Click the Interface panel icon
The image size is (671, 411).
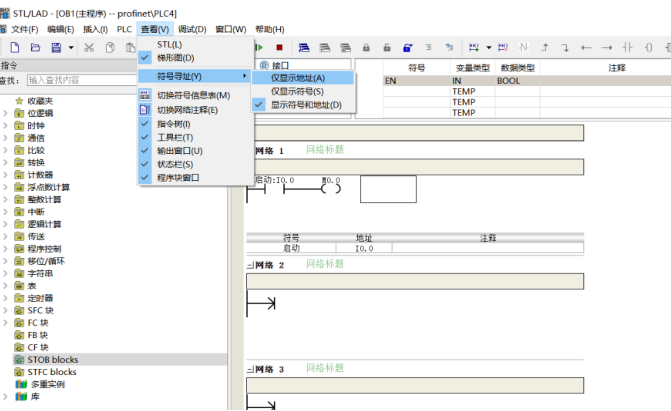tap(264, 65)
